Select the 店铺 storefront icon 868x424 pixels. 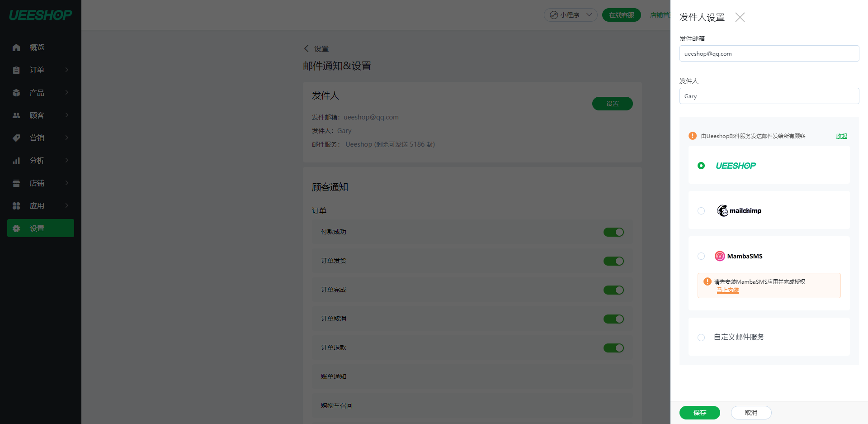coord(16,183)
